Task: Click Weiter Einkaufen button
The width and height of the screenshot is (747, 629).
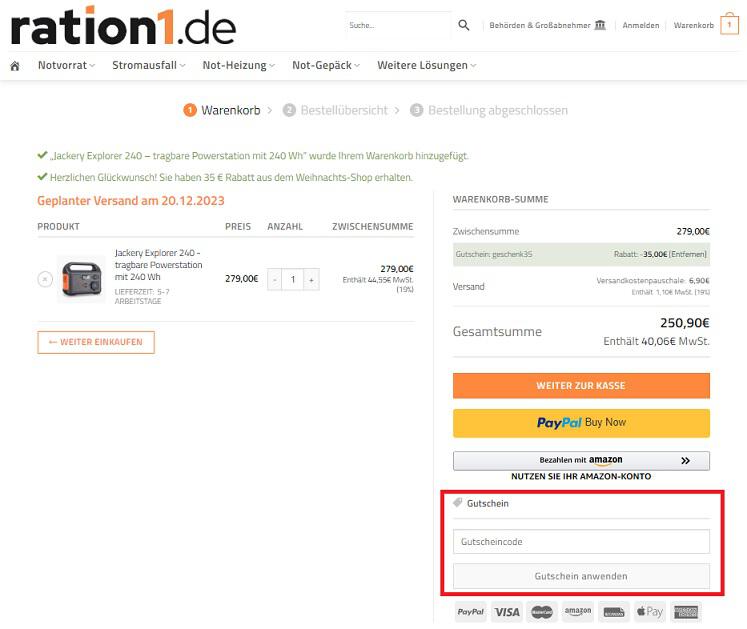Action: [96, 342]
